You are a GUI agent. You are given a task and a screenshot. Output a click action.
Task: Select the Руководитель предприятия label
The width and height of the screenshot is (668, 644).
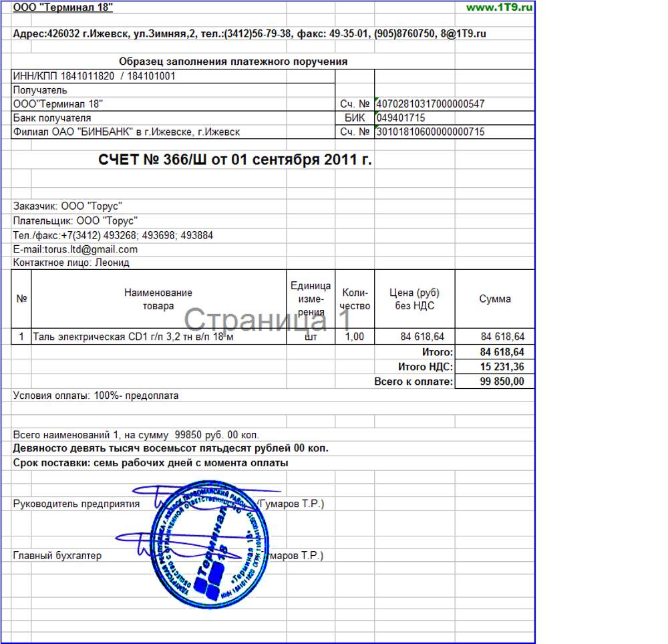pos(76,504)
